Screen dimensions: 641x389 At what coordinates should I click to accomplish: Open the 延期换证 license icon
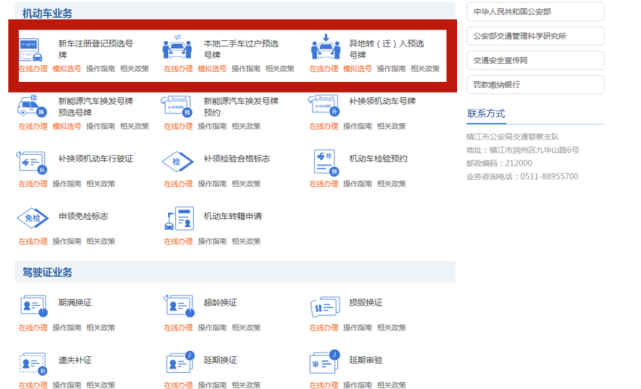180,362
